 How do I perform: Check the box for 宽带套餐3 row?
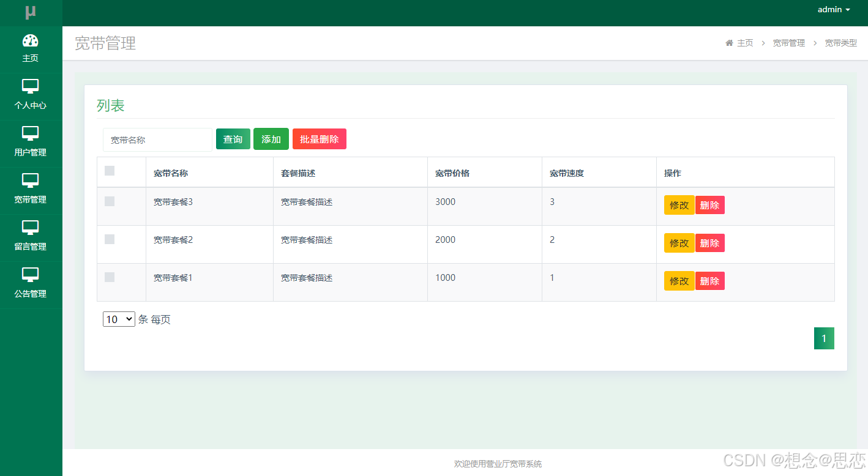click(x=110, y=201)
